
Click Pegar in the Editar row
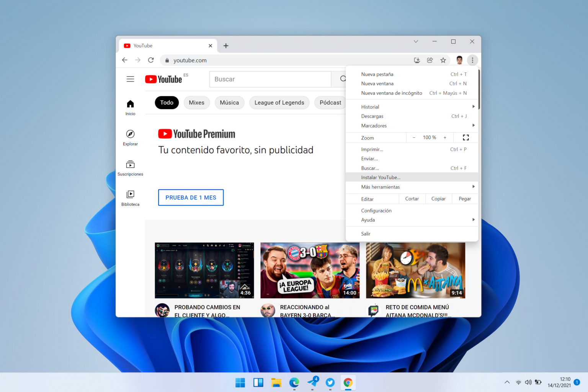465,199
